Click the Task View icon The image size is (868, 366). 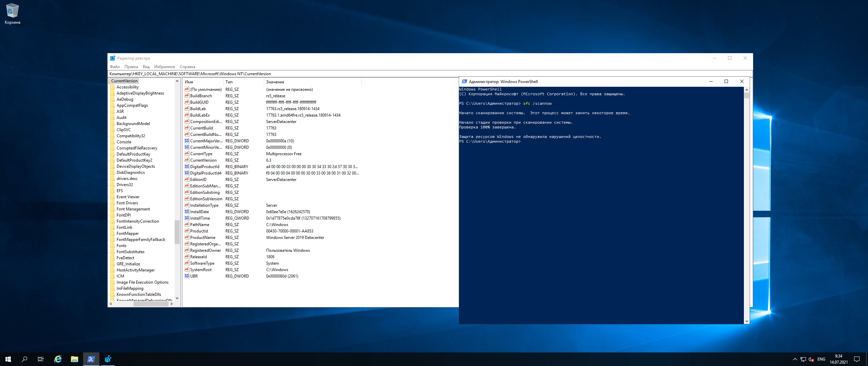pos(41,359)
